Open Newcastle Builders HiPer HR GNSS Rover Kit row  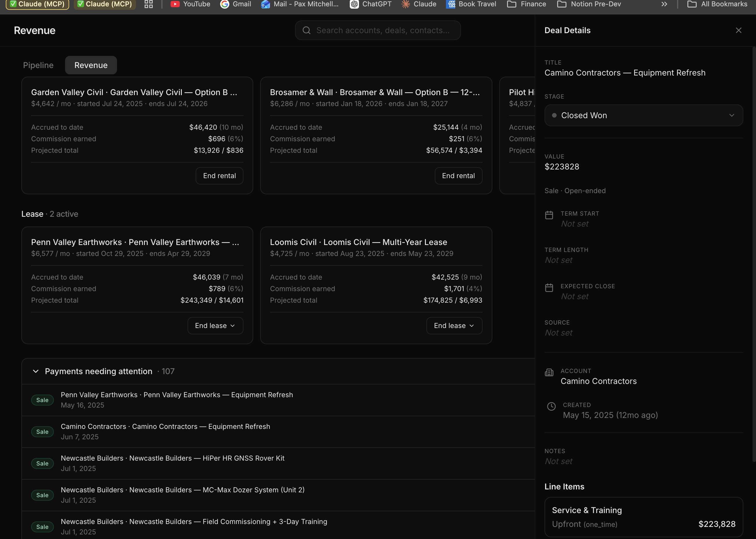pyautogui.click(x=278, y=463)
